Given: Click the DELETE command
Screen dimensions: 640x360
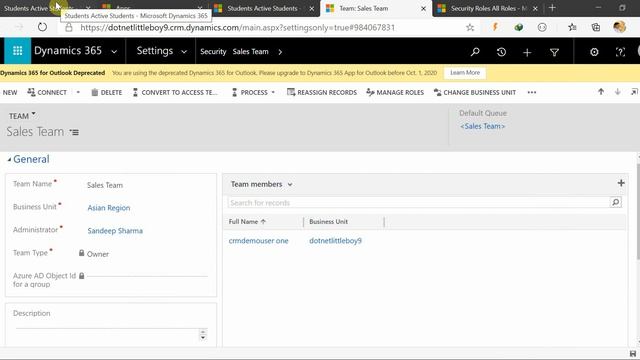Looking at the screenshot, I should pos(107,92).
